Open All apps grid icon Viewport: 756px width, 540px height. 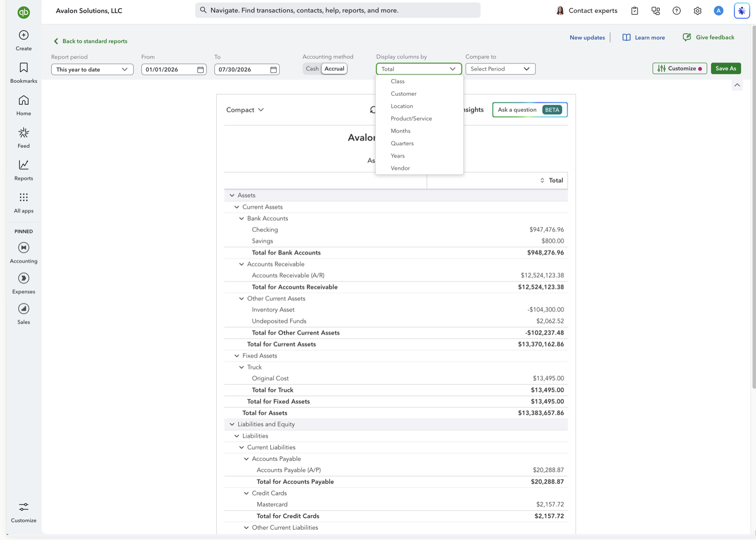click(x=24, y=197)
